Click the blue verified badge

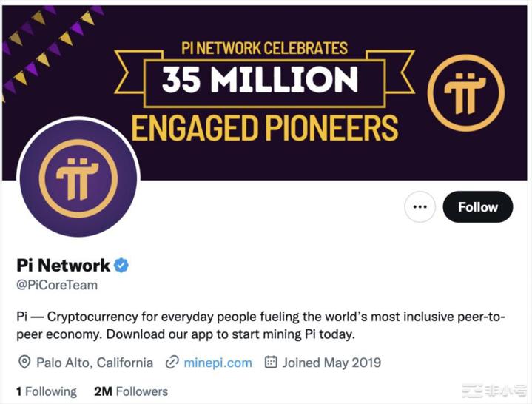[121, 265]
